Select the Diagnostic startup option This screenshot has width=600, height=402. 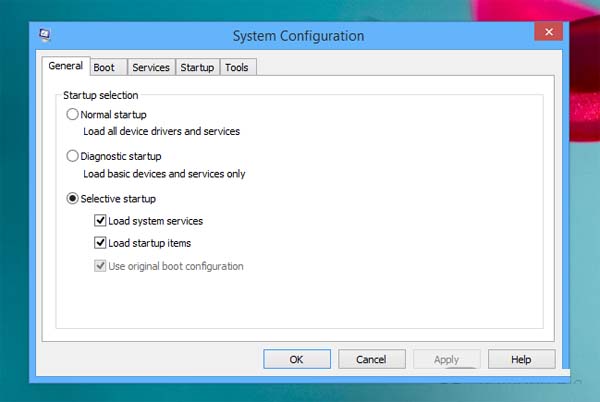(73, 157)
